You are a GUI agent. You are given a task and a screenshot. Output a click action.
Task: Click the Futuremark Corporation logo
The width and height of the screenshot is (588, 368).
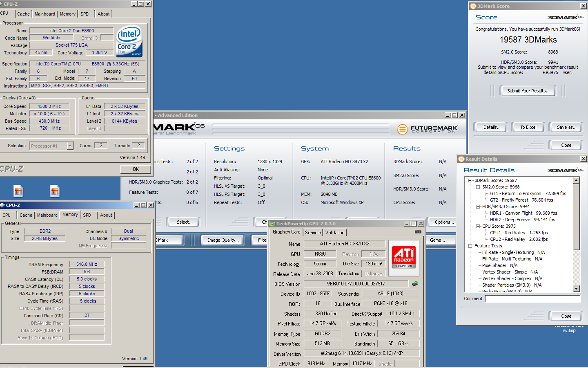[x=427, y=129]
